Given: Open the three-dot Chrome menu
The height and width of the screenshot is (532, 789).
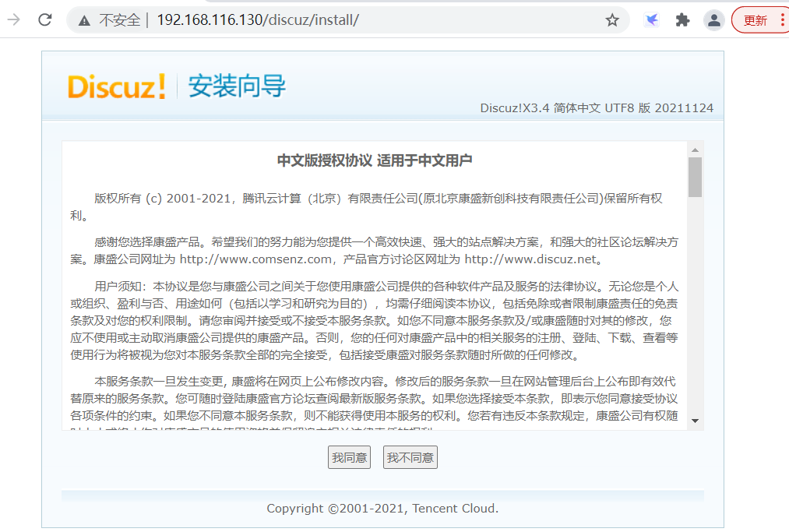Looking at the screenshot, I should click(x=782, y=20).
